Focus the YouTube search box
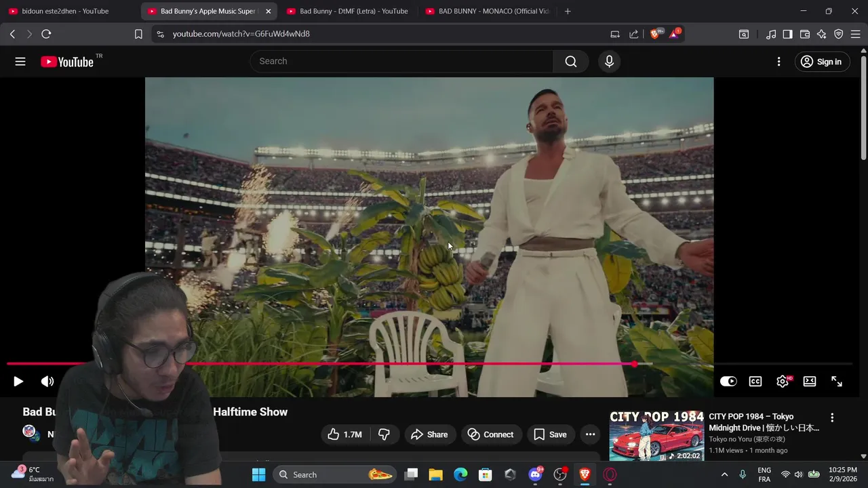Viewport: 868px width, 488px height. 401,62
